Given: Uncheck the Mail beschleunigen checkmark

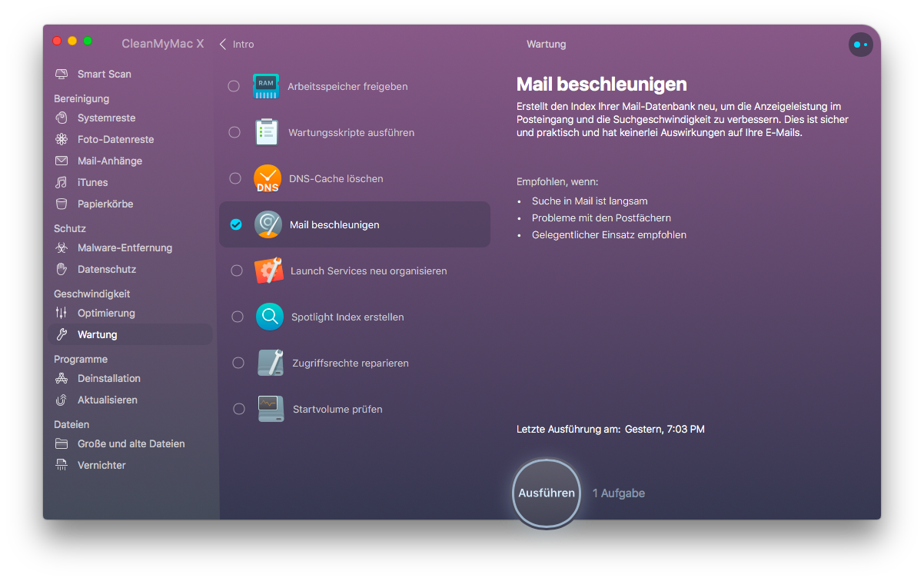Looking at the screenshot, I should click(236, 224).
